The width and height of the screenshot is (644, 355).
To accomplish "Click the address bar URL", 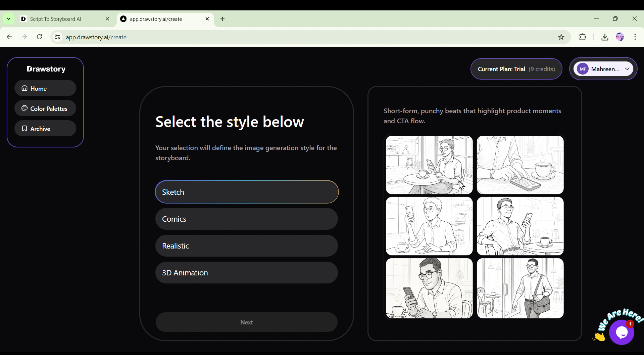I will (96, 37).
